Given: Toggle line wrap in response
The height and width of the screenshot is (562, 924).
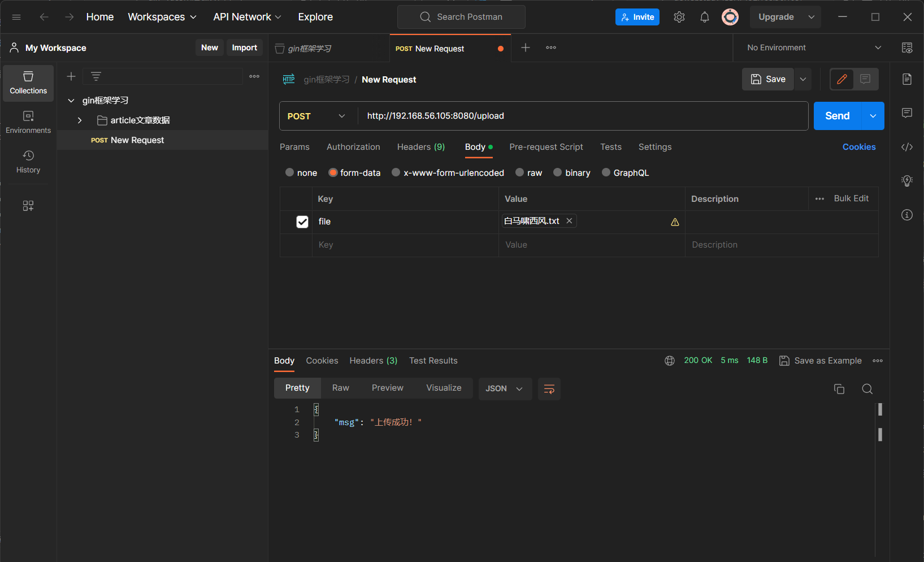Looking at the screenshot, I should click(549, 389).
